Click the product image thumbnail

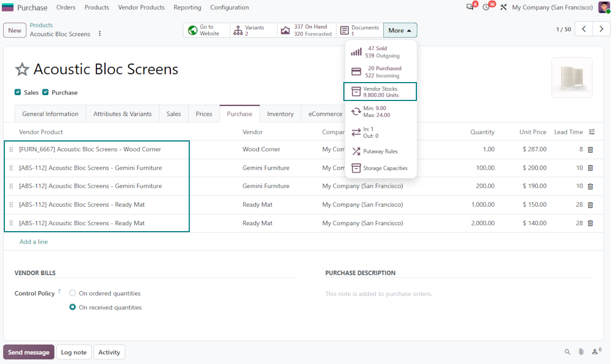[572, 77]
